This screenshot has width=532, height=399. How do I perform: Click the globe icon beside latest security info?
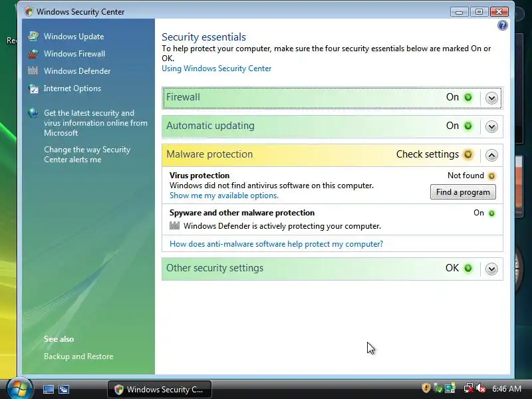[33, 112]
